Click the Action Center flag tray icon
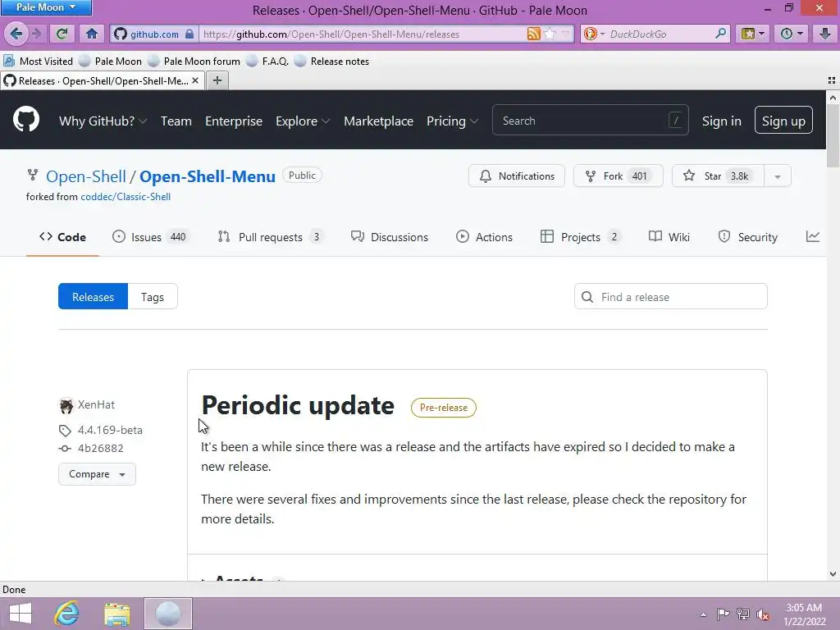The width and height of the screenshot is (840, 630). point(723,614)
